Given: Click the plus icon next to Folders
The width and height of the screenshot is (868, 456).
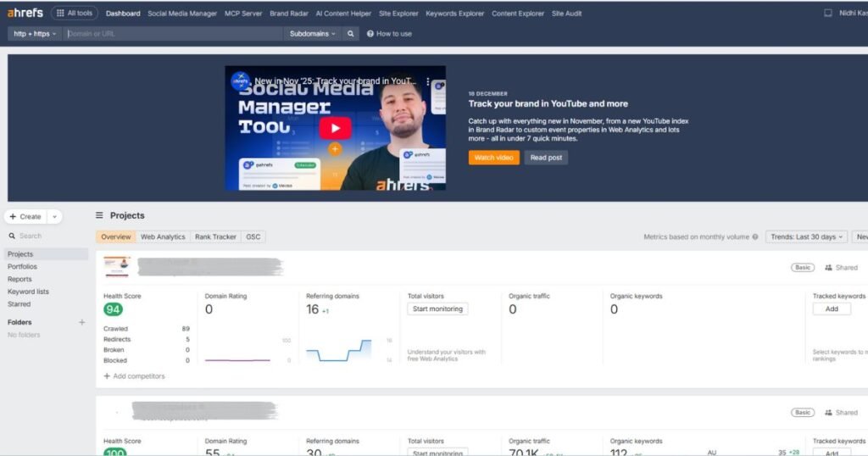Looking at the screenshot, I should point(82,322).
